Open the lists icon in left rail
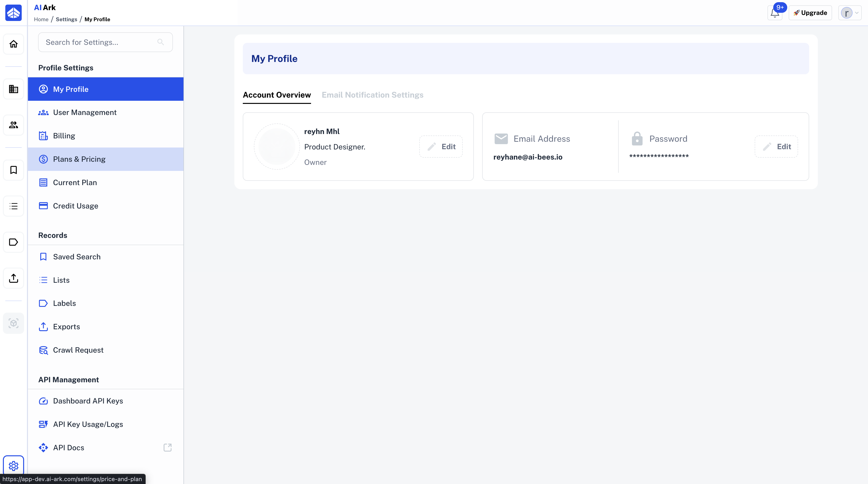The image size is (868, 484). click(14, 206)
